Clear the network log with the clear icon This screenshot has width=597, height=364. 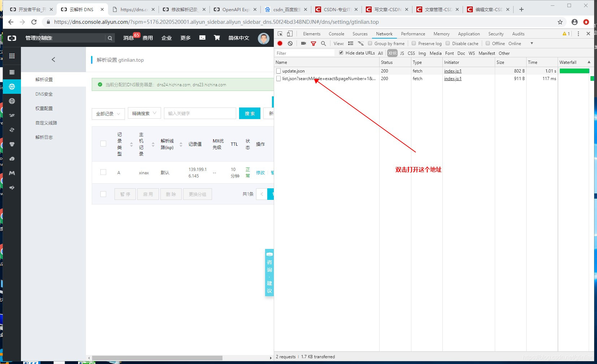[x=290, y=43]
